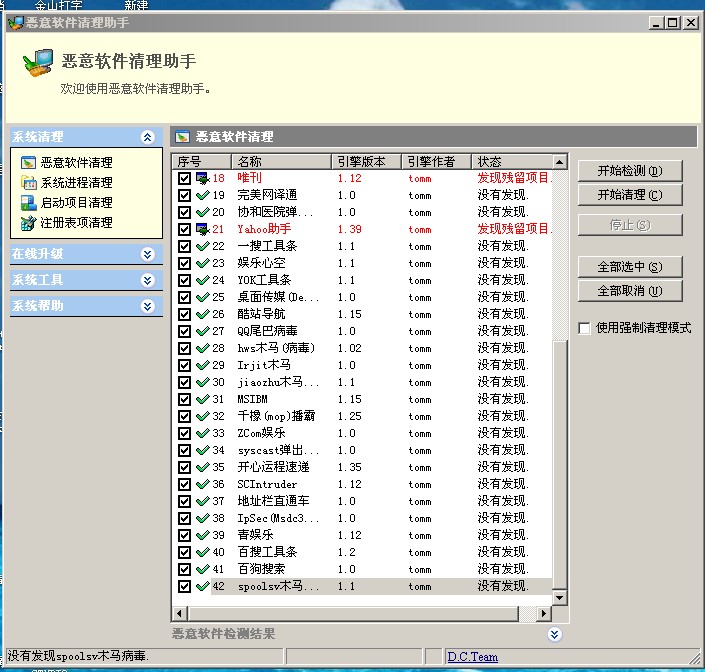Select the spoolsv木马 row name
The height and width of the screenshot is (672, 705).
pos(278,586)
